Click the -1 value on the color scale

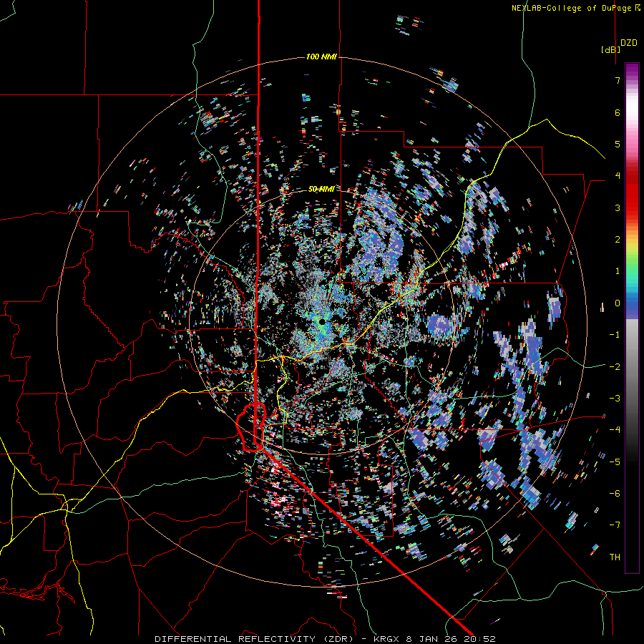click(615, 335)
